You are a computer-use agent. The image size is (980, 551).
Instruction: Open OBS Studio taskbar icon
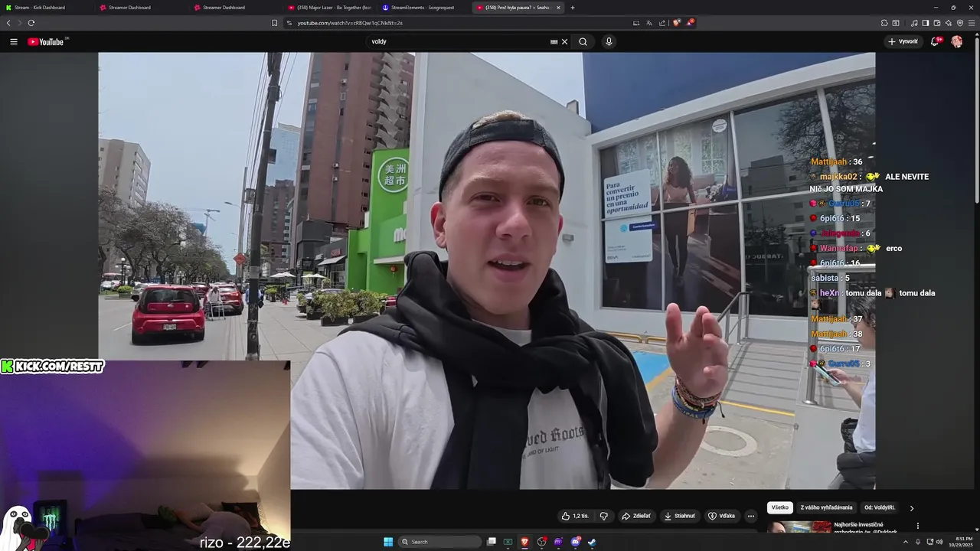(x=542, y=542)
